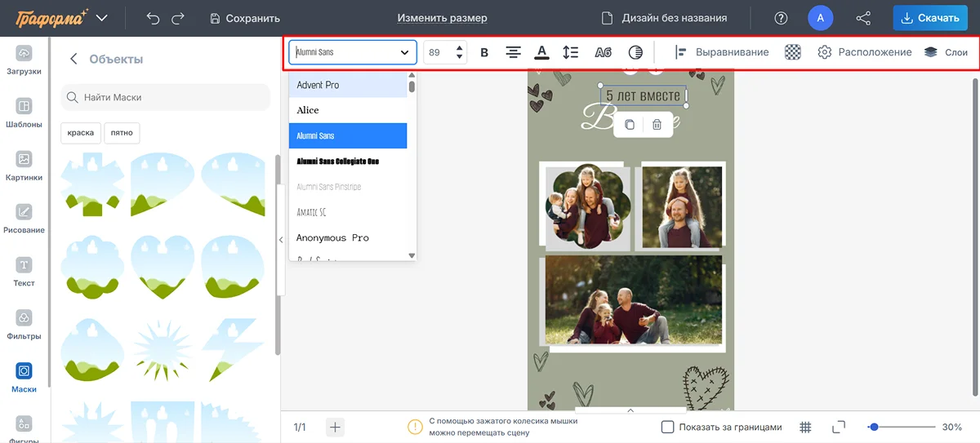Click Изменить размер link

[x=442, y=18]
